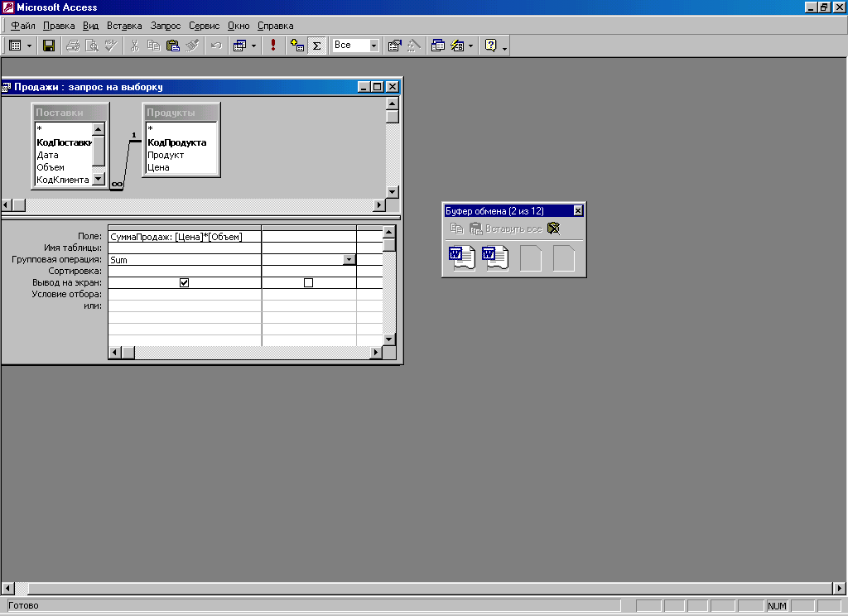This screenshot has height=616, width=848.
Task: Open the Окно menu
Action: click(238, 26)
